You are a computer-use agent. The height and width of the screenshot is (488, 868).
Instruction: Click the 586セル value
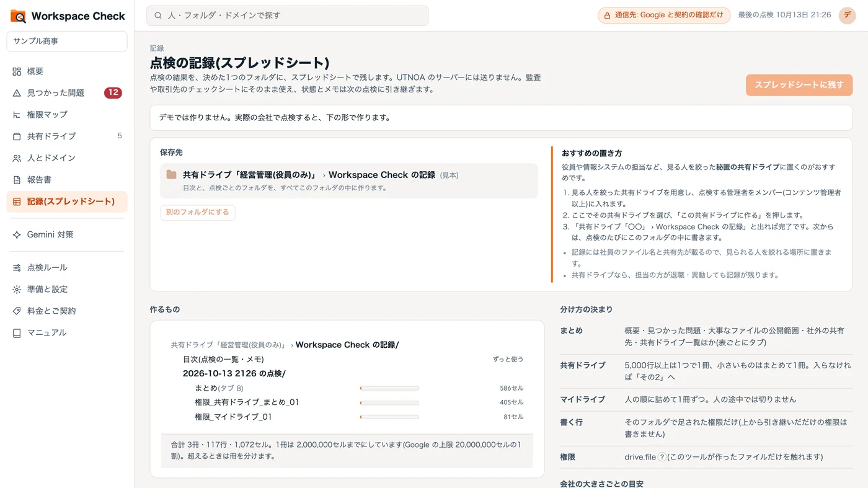pyautogui.click(x=511, y=389)
